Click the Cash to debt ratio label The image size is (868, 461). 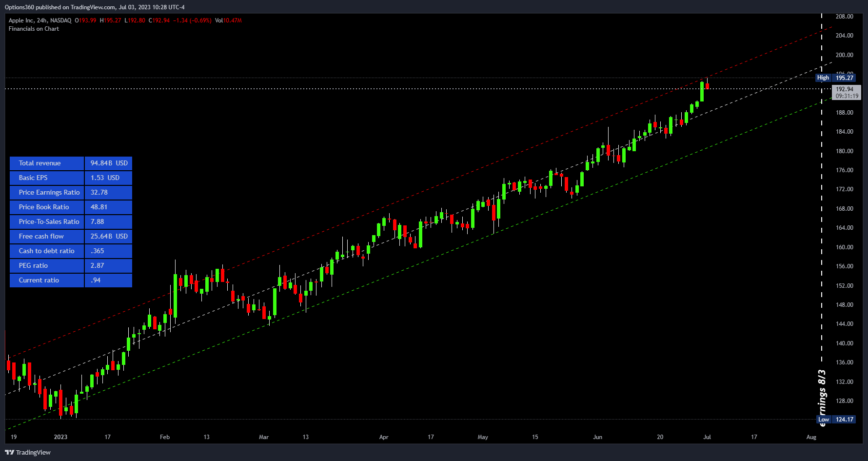pyautogui.click(x=46, y=251)
